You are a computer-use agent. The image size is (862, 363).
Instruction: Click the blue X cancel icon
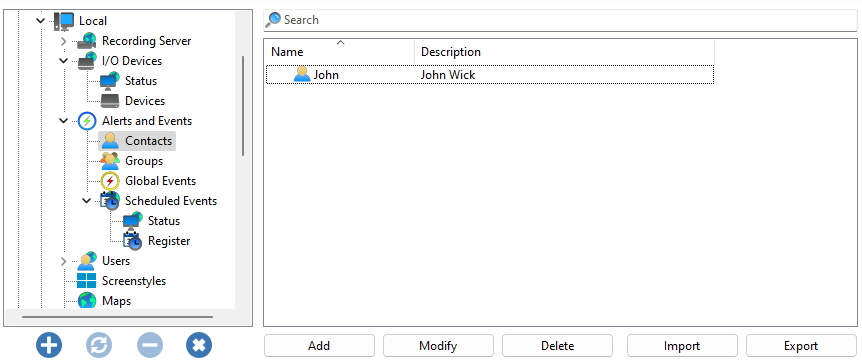[x=199, y=345]
